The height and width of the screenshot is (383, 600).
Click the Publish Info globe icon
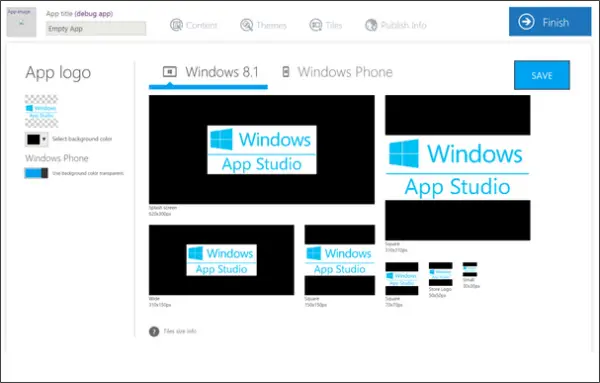coord(371,25)
